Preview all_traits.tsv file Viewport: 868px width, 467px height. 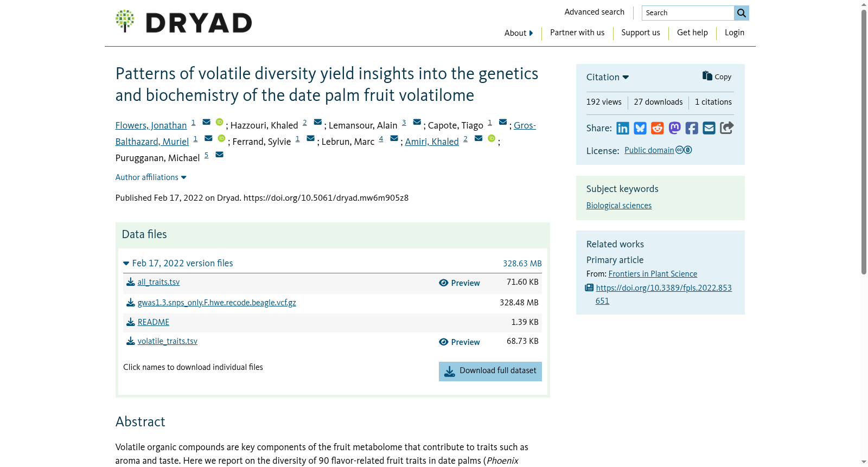[x=459, y=283]
